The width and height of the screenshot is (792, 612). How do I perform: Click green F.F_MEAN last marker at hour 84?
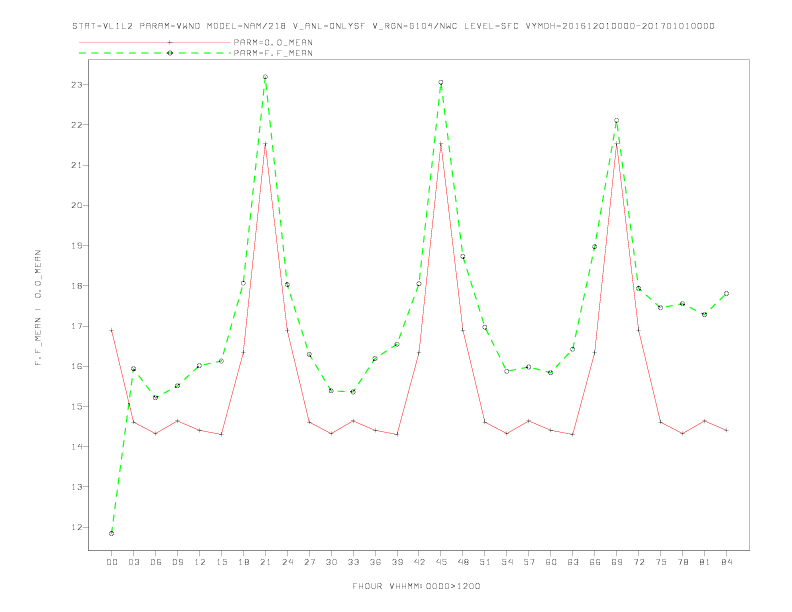[x=726, y=293]
